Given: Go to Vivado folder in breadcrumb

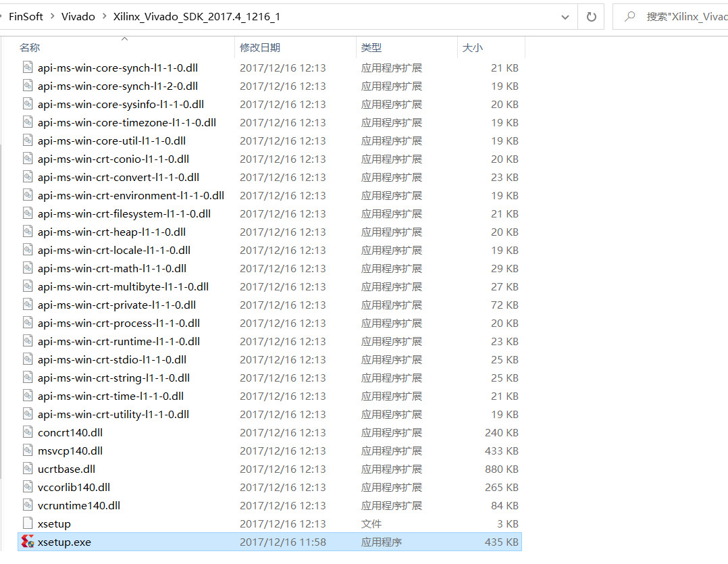Looking at the screenshot, I should pyautogui.click(x=78, y=17).
